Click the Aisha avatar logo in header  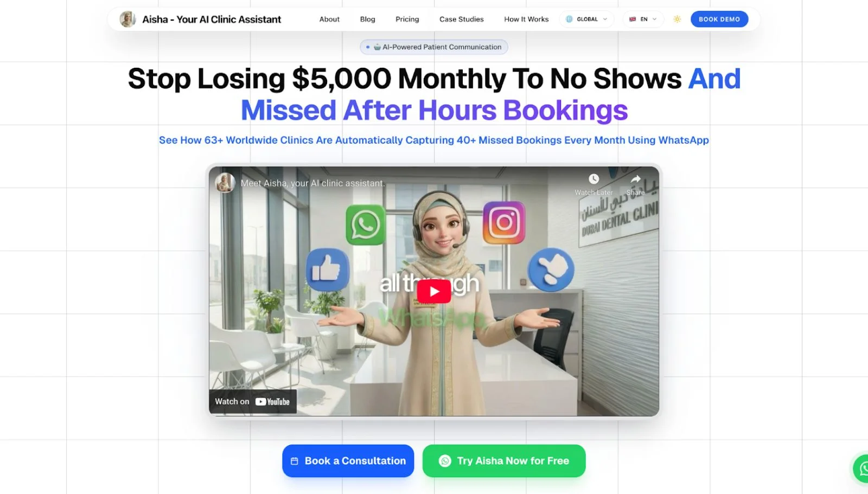pos(127,19)
